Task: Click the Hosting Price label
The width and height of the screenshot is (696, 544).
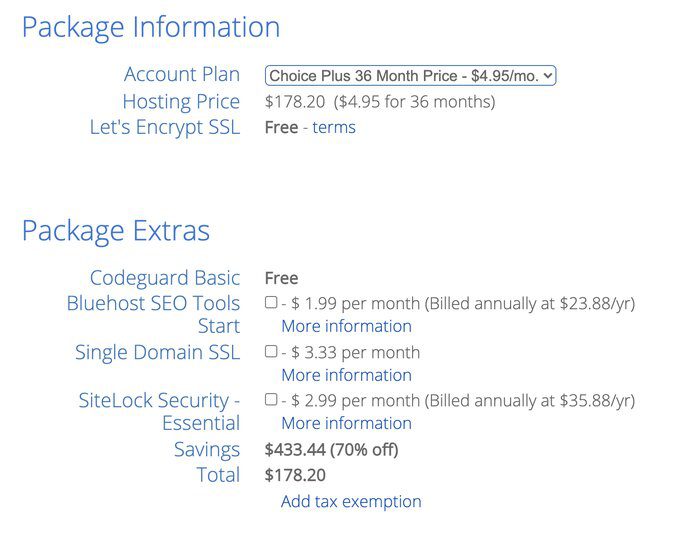Action: click(181, 101)
